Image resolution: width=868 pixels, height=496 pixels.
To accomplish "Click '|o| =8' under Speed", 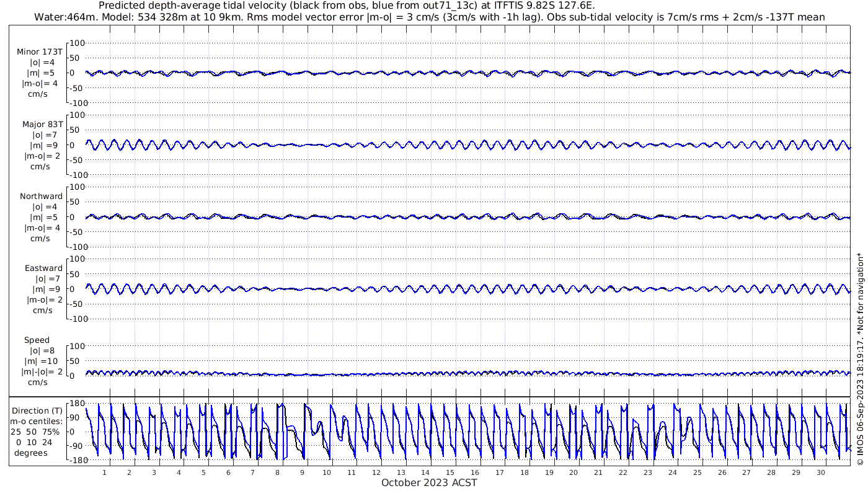I will tap(43, 351).
